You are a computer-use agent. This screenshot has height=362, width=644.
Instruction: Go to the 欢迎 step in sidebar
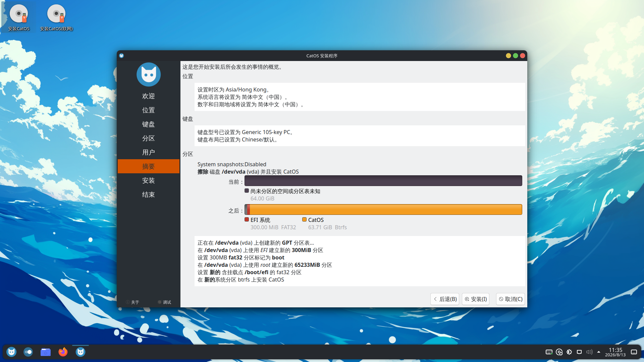click(x=149, y=96)
